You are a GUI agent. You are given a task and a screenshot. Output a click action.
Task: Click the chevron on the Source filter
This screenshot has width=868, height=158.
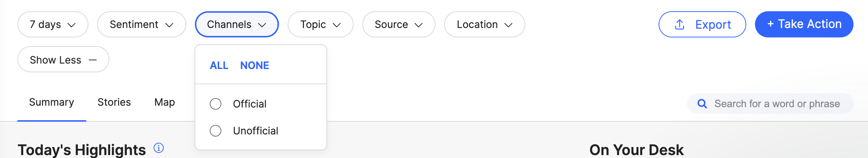coord(419,25)
